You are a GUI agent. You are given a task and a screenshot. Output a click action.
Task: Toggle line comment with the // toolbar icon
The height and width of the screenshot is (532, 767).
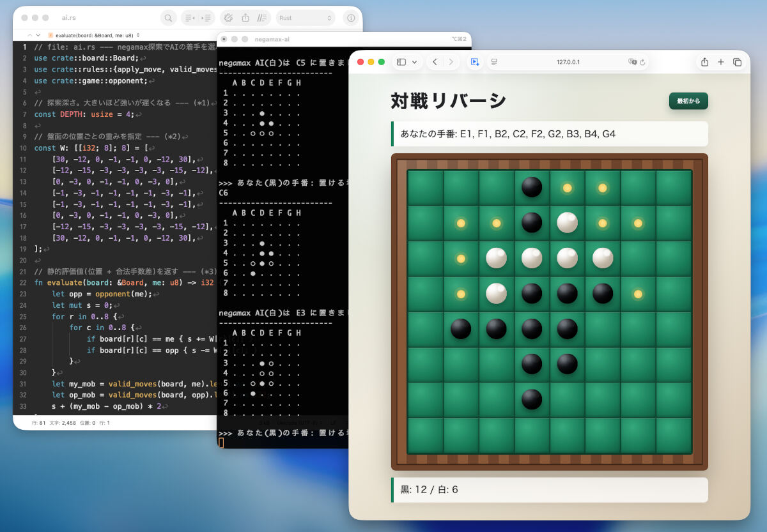[262, 18]
